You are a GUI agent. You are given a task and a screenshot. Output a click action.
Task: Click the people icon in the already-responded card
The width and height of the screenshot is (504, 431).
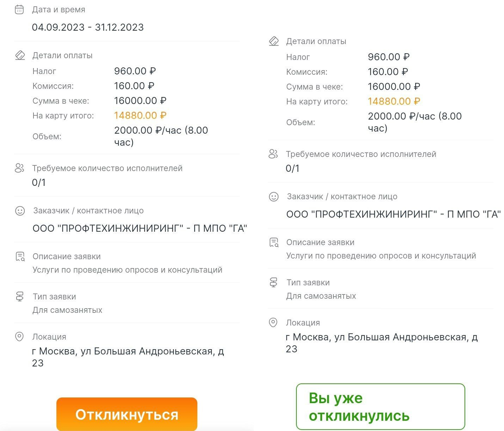coord(273,154)
